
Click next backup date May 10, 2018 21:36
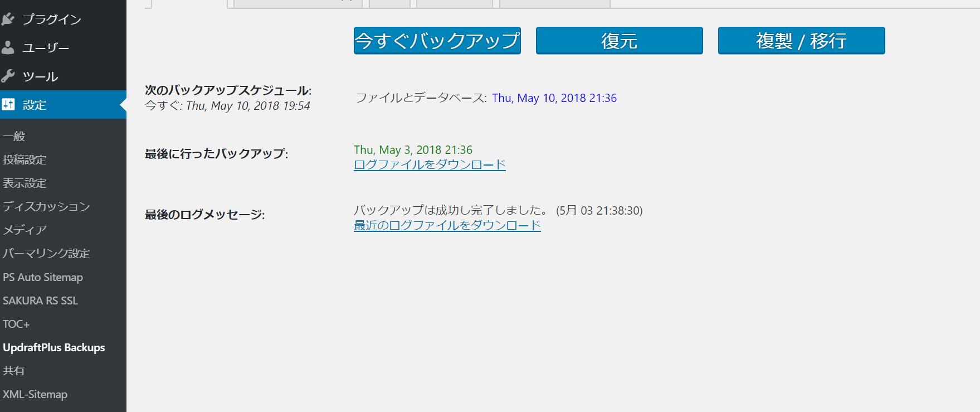point(554,98)
